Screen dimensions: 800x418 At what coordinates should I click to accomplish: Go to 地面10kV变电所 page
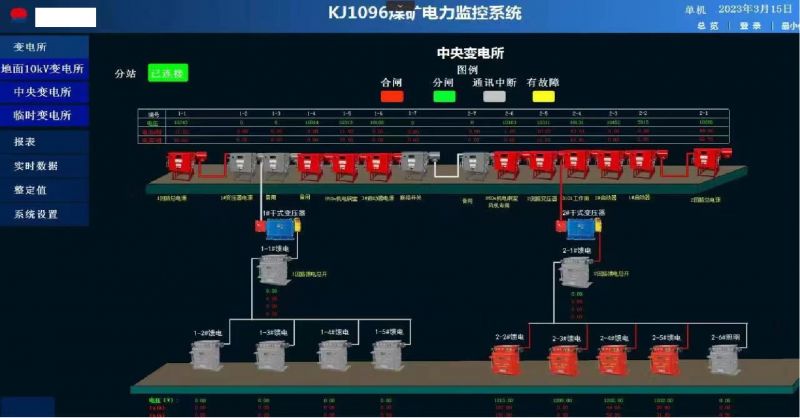pos(42,70)
